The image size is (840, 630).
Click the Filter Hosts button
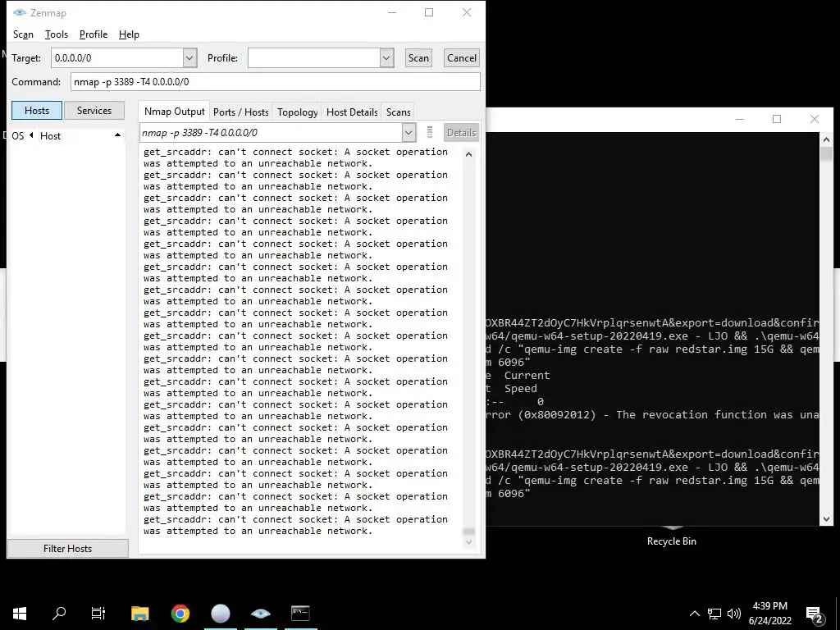pos(67,548)
